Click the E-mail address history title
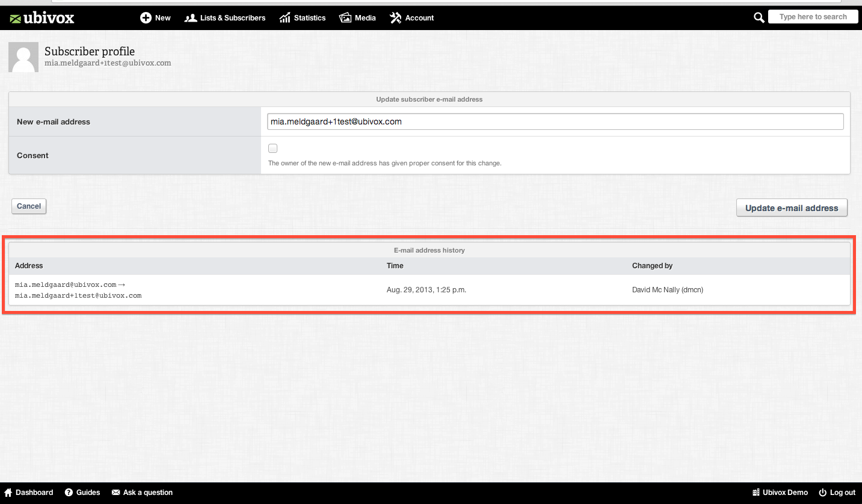This screenshot has height=504, width=862. coord(429,250)
